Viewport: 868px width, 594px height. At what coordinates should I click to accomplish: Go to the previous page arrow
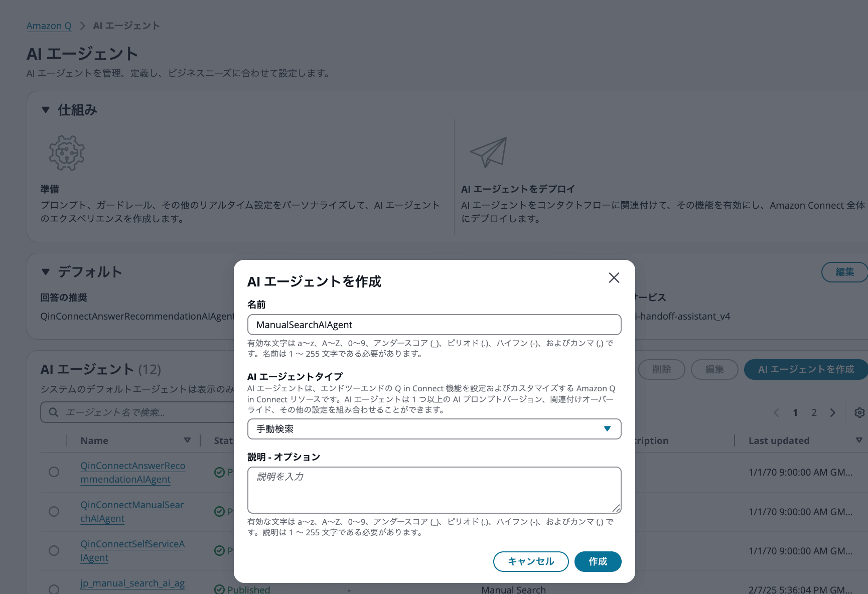[776, 412]
